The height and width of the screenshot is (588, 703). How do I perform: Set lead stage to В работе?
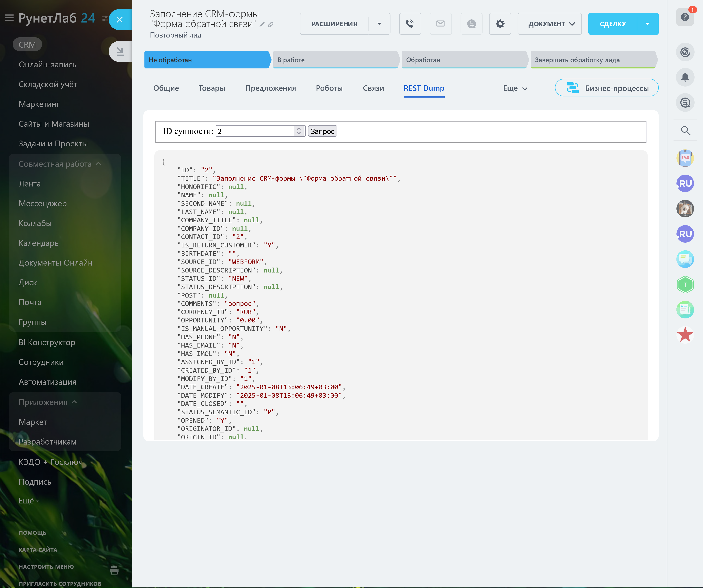point(335,60)
